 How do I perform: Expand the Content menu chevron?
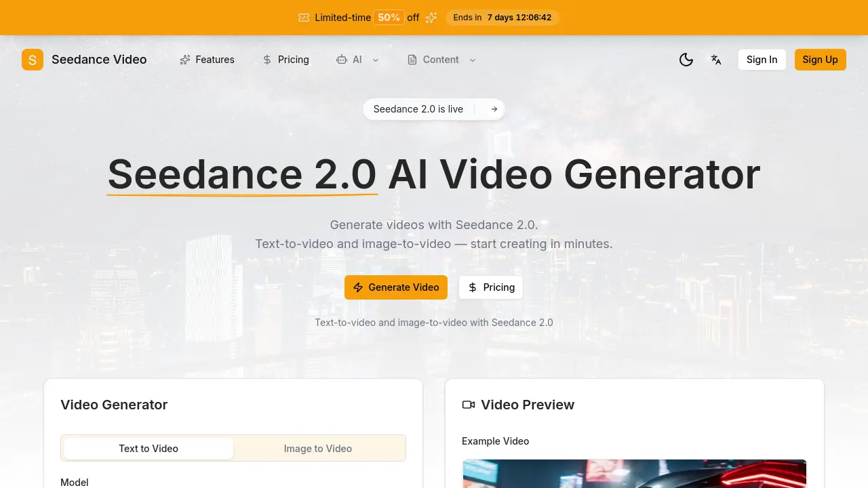(x=473, y=60)
